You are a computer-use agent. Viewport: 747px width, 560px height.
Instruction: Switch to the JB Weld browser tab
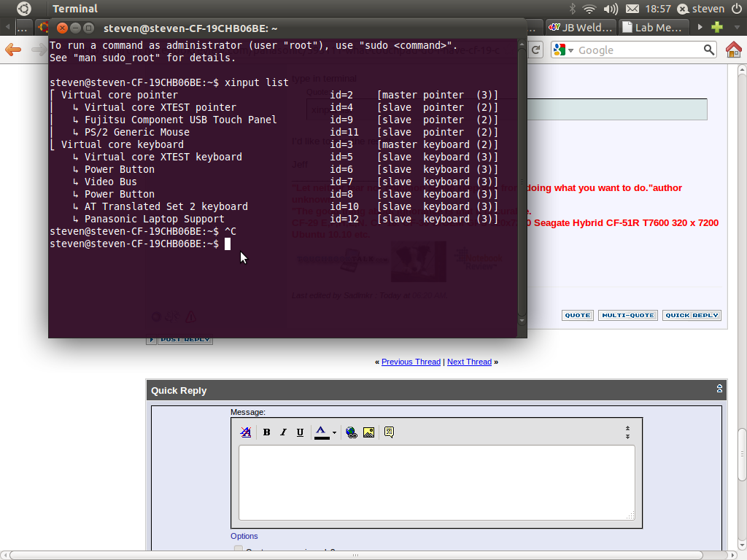(581, 27)
